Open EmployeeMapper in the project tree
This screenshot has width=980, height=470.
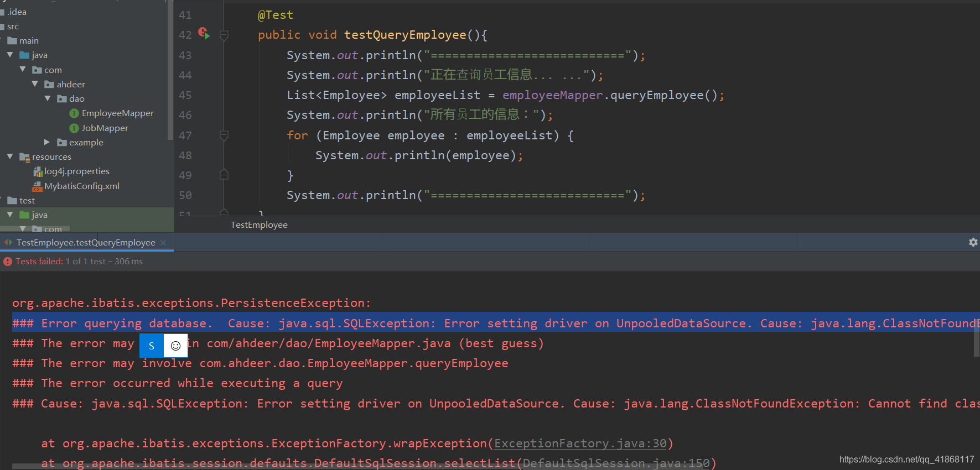[118, 113]
